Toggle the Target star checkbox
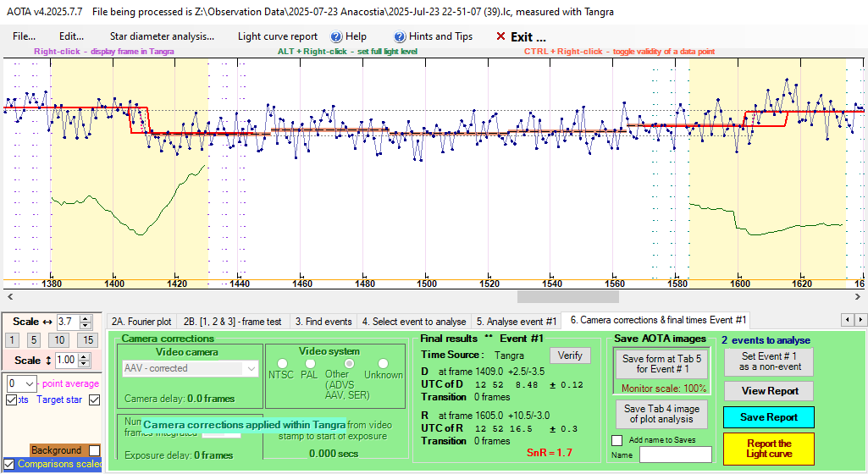Viewport: 868px width, 474px height. 95,400
